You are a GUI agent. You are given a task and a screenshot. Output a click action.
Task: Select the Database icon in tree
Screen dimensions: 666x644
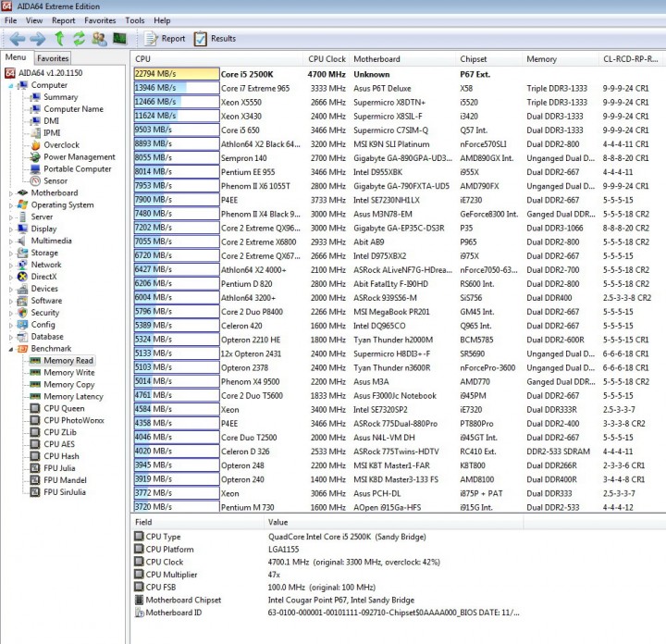coord(22,337)
